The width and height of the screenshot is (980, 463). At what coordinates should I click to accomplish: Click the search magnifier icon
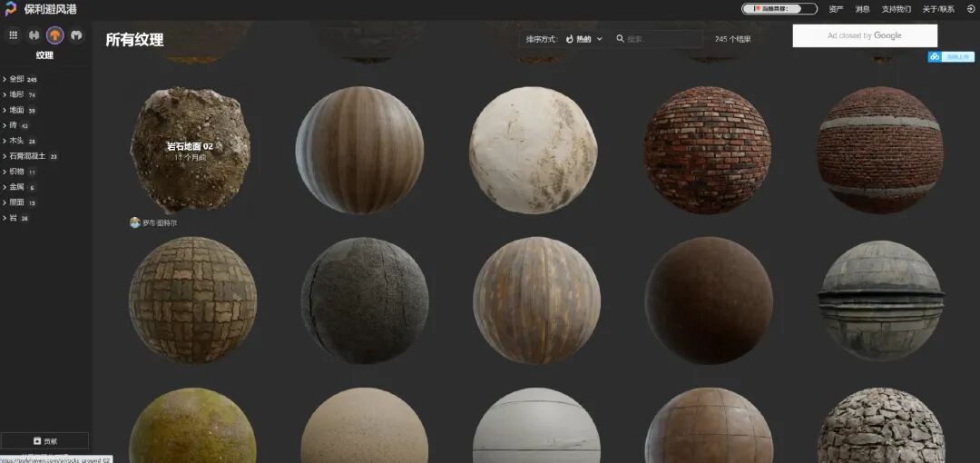coord(620,39)
